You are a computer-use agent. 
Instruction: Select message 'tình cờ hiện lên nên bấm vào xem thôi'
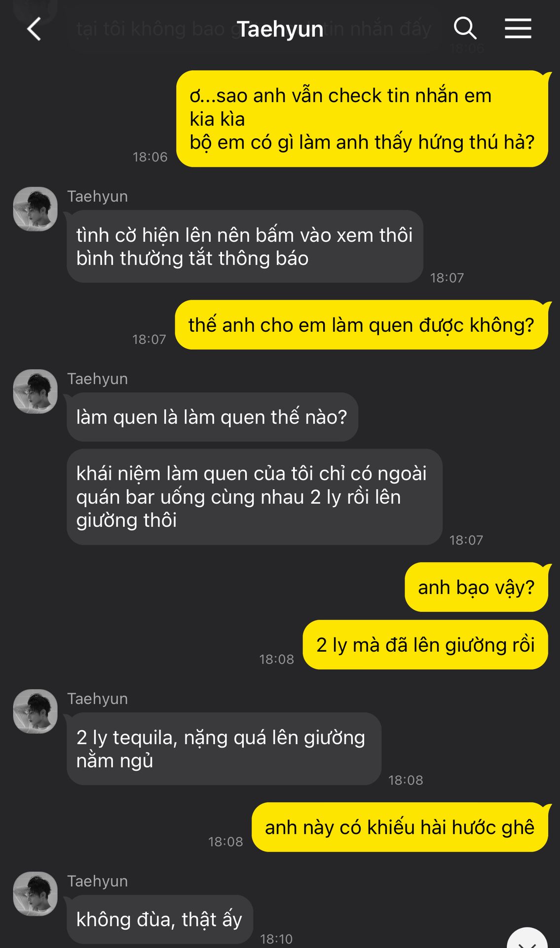(245, 246)
